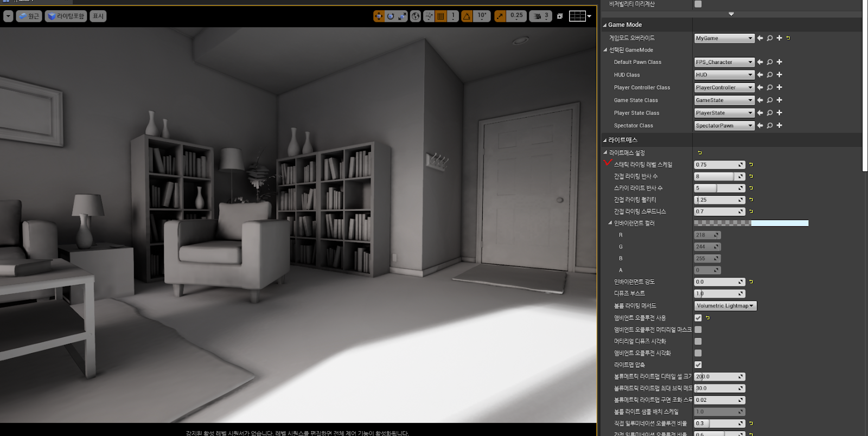Open the 표시 show flags menu

point(98,16)
